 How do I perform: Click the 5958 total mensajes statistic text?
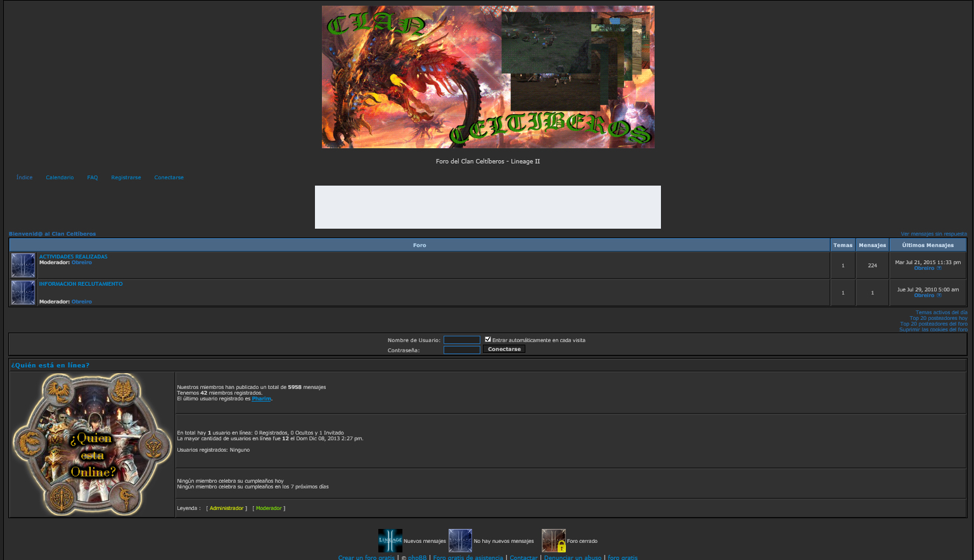point(252,387)
